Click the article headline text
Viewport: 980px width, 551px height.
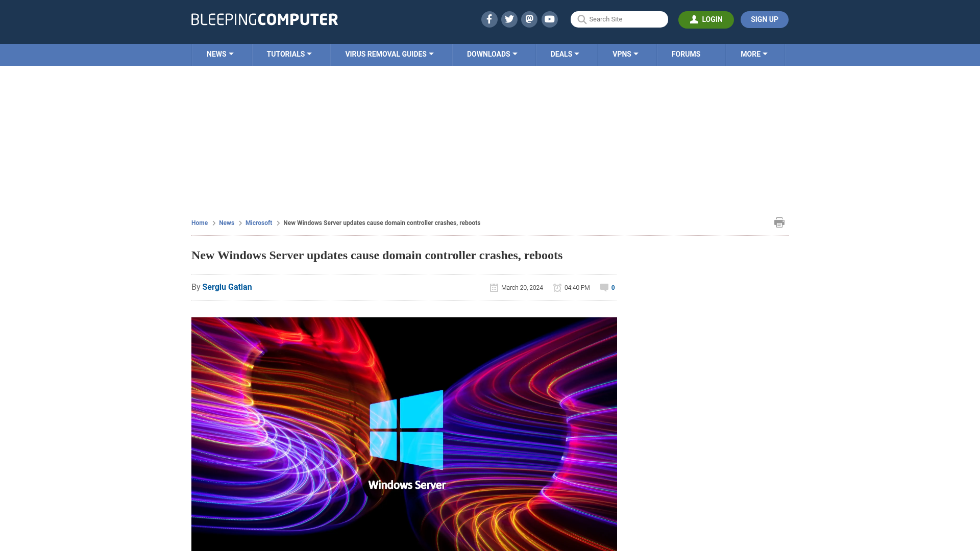(377, 255)
